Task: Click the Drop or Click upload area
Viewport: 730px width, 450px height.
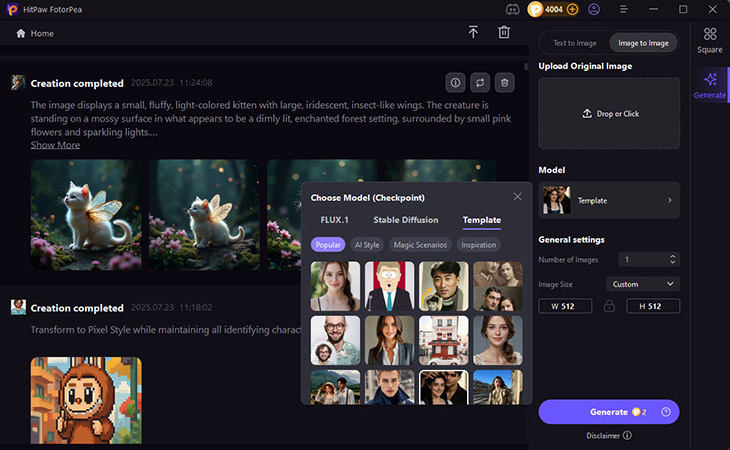Action: point(609,114)
